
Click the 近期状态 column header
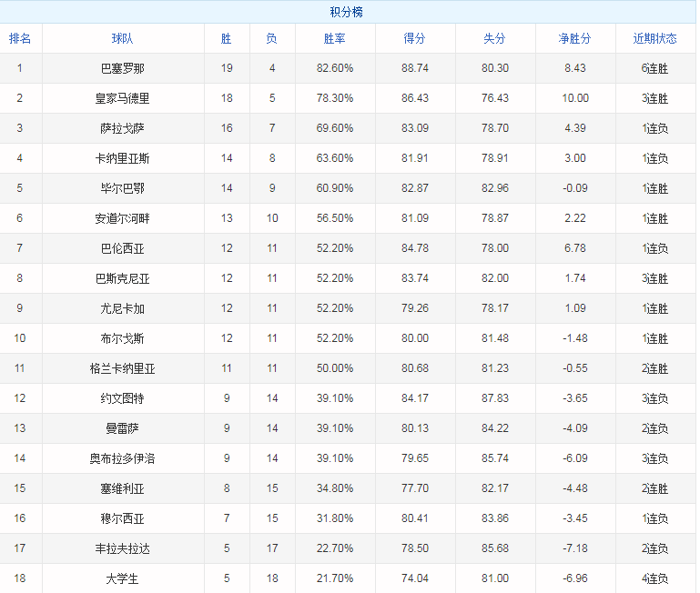pos(654,38)
